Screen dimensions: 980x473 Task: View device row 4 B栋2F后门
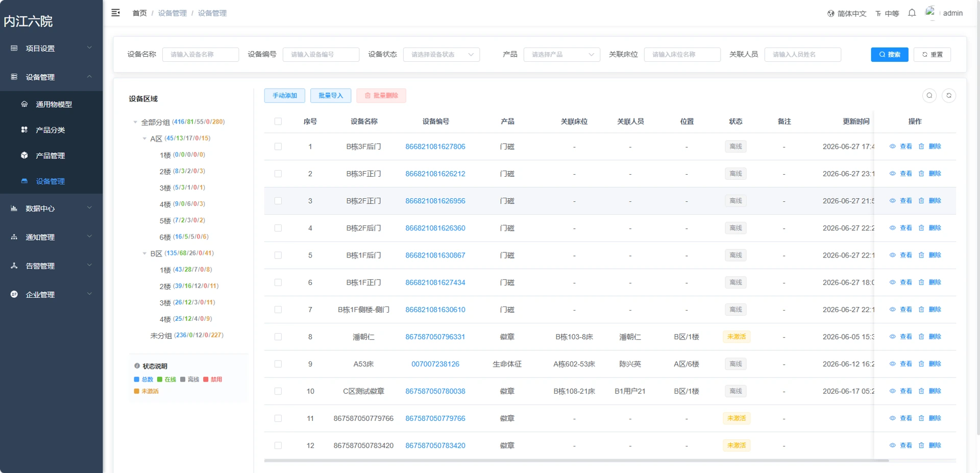click(901, 228)
